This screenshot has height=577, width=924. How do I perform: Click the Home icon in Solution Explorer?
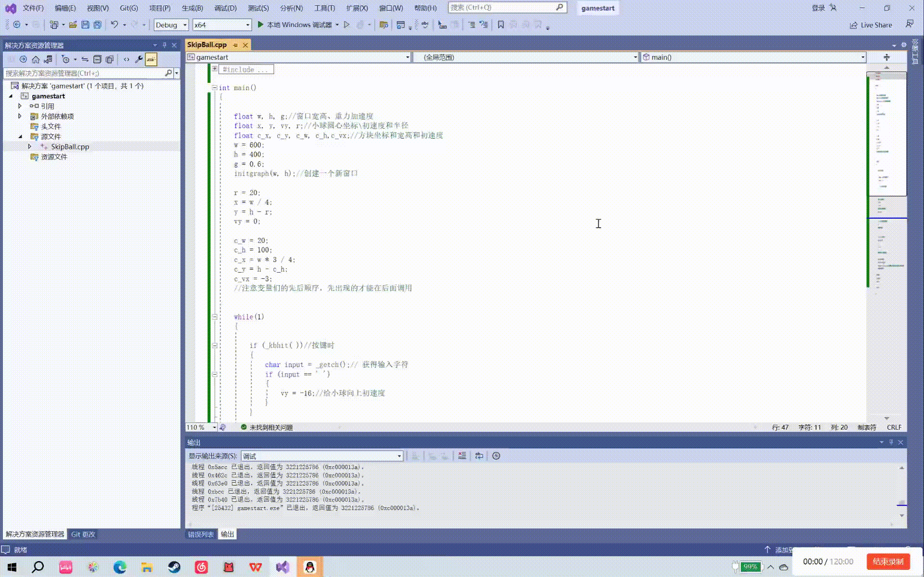click(x=36, y=59)
